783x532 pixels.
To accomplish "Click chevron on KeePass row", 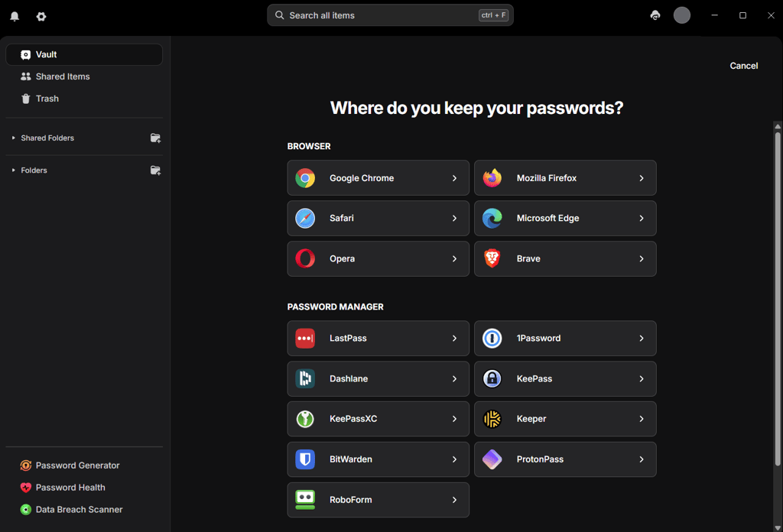I will pos(642,379).
